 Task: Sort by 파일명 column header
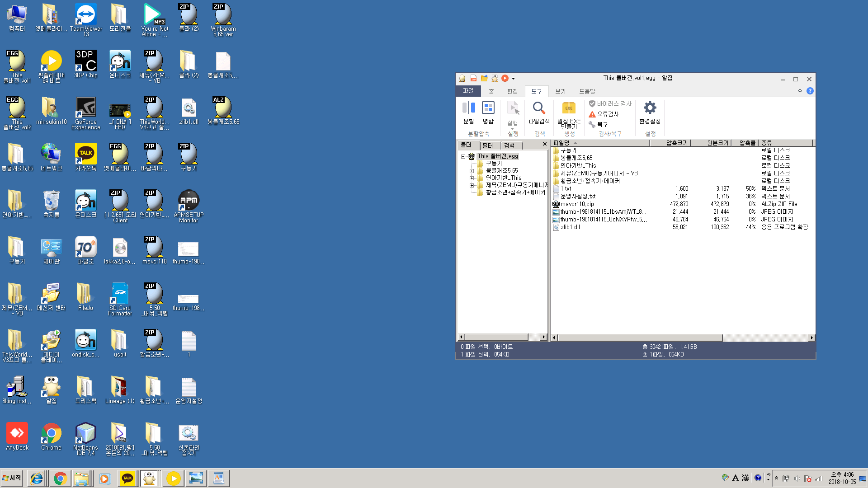click(x=600, y=143)
